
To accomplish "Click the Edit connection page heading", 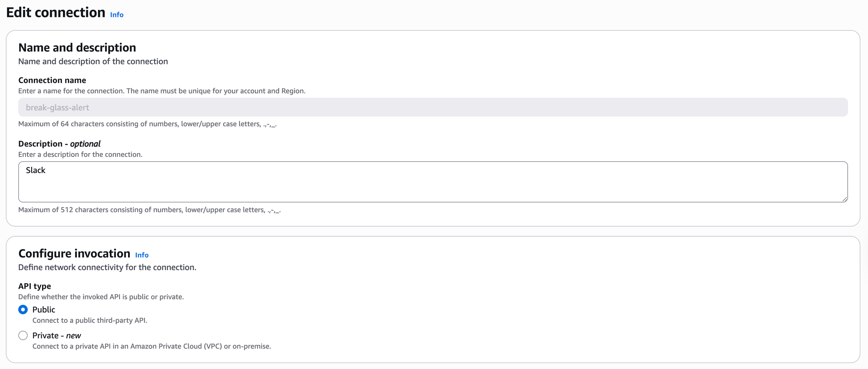I will point(56,13).
